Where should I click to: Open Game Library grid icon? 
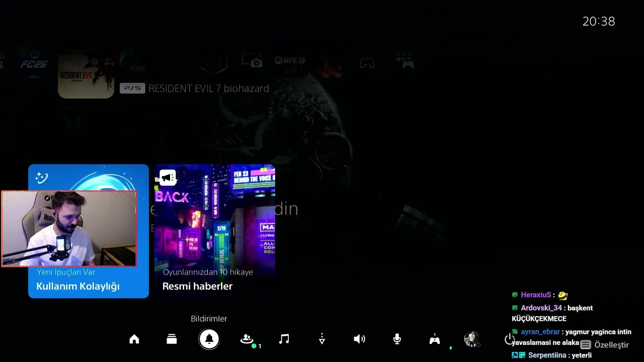pos(405,61)
